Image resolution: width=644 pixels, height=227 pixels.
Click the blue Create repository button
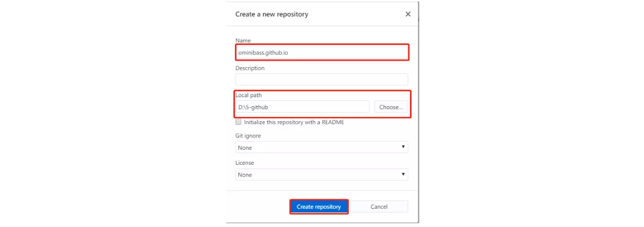pyautogui.click(x=319, y=207)
